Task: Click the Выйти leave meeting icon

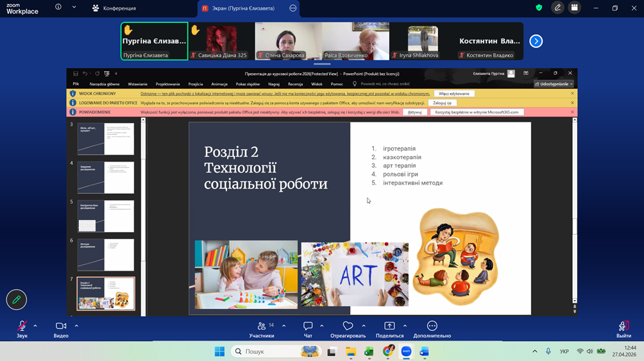Action: tap(623, 326)
